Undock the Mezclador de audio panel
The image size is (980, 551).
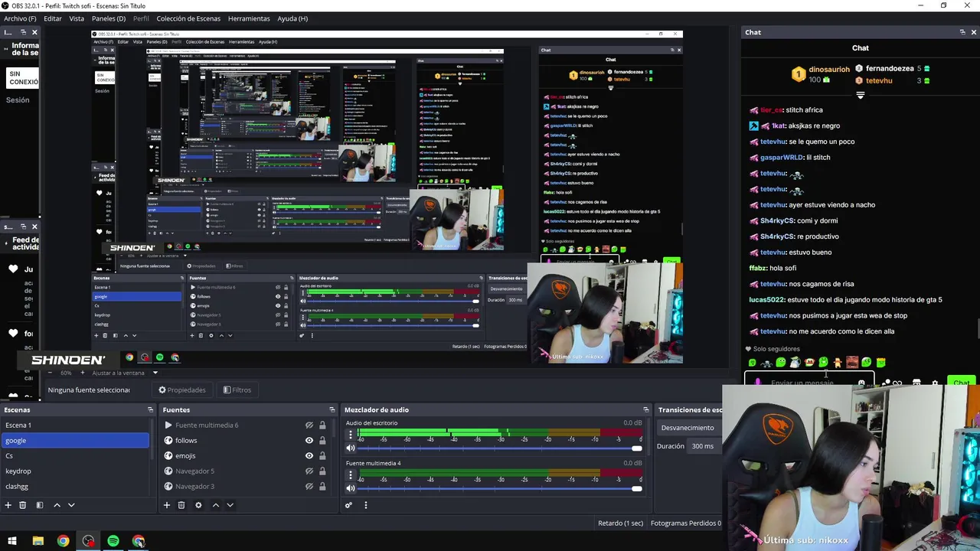[x=646, y=409]
